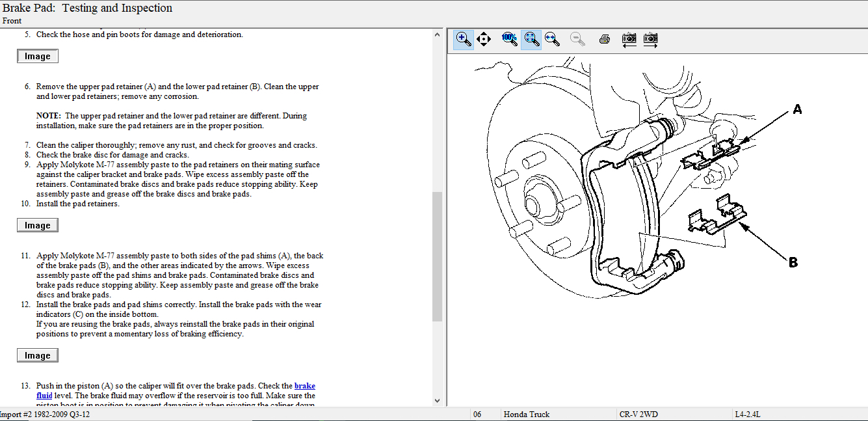868x421 pixels.
Task: Click the fit-to-window zoom icon
Action: point(531,40)
